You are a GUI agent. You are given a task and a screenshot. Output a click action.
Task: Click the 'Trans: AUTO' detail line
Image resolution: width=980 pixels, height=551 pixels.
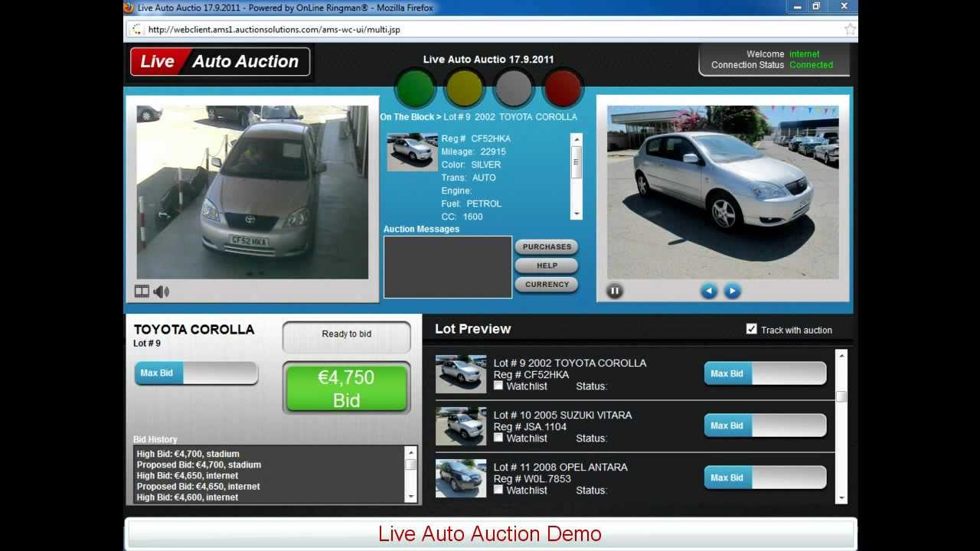tap(469, 178)
